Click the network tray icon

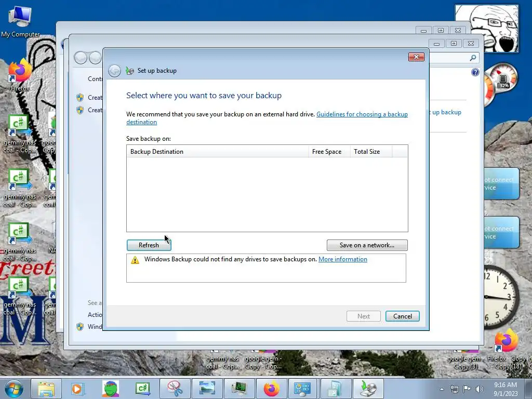point(454,389)
